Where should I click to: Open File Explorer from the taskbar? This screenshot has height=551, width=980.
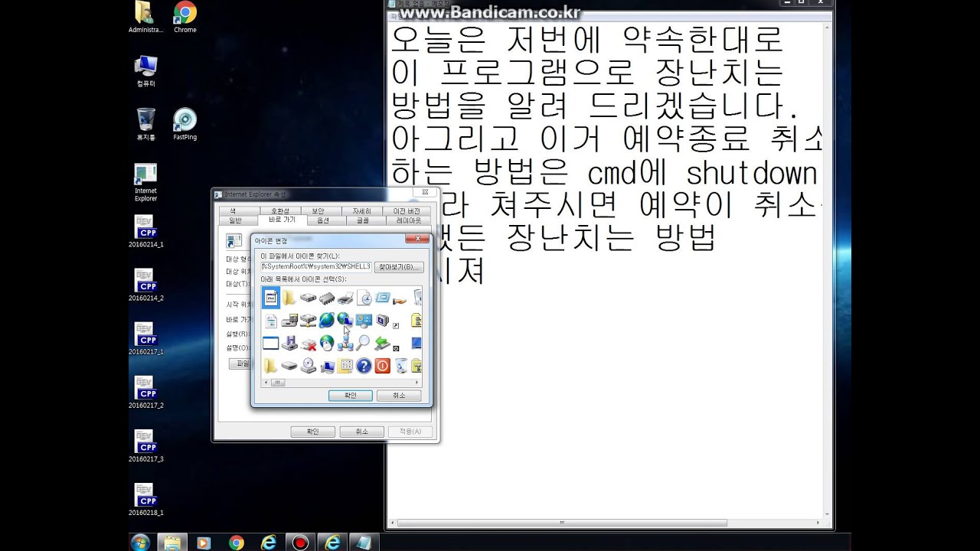pyautogui.click(x=172, y=543)
